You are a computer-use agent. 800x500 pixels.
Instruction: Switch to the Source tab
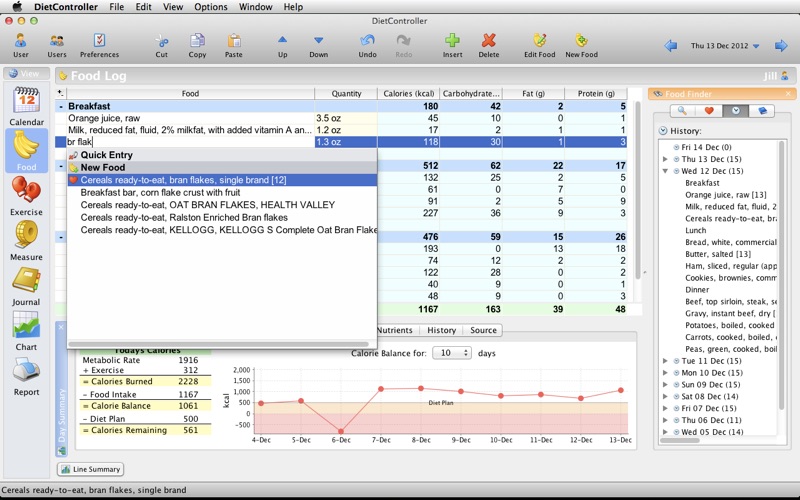tap(483, 330)
